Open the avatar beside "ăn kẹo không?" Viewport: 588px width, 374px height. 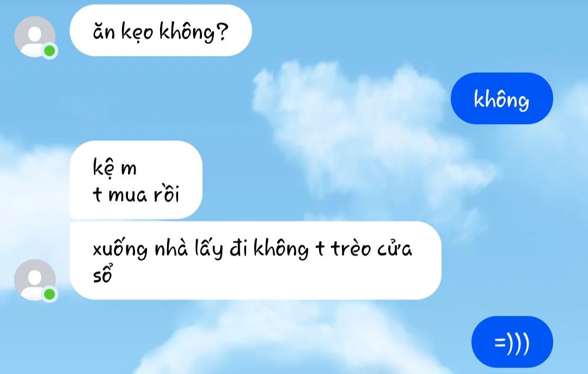[35, 36]
